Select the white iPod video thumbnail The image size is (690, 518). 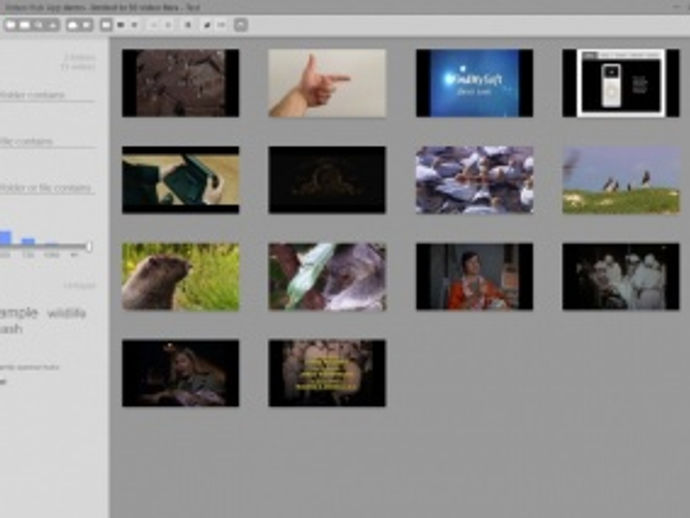coord(620,83)
